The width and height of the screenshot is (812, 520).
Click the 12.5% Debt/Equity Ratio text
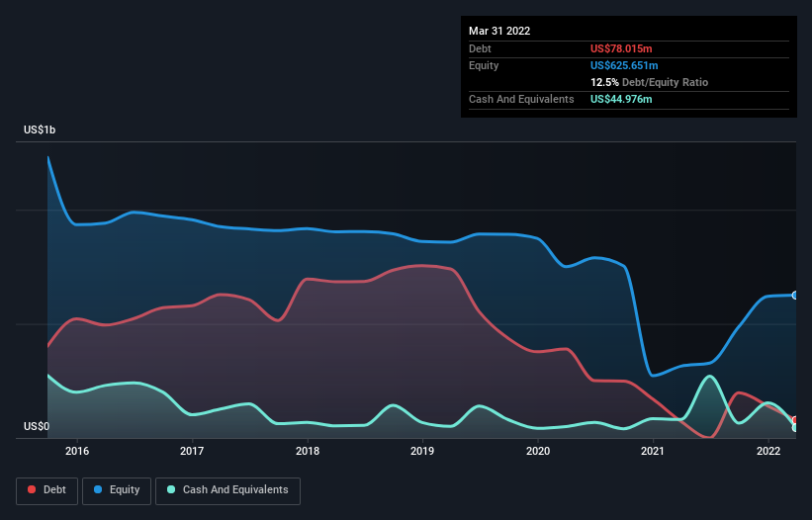(649, 82)
